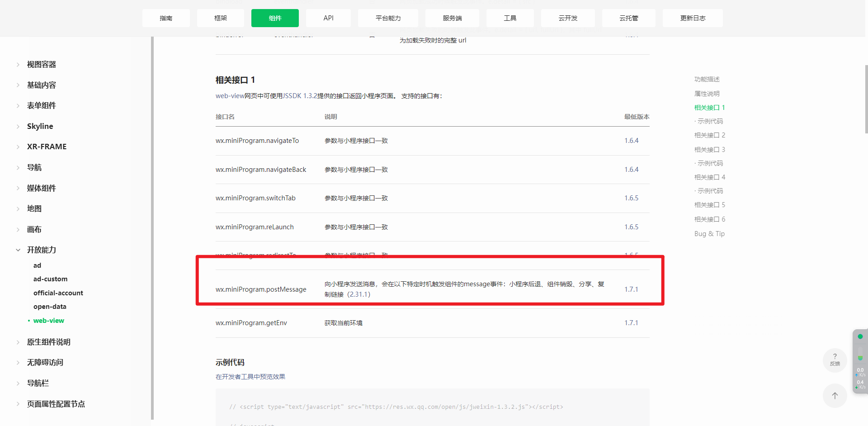
Task: Expand the 导航 sidebar section
Action: (34, 167)
